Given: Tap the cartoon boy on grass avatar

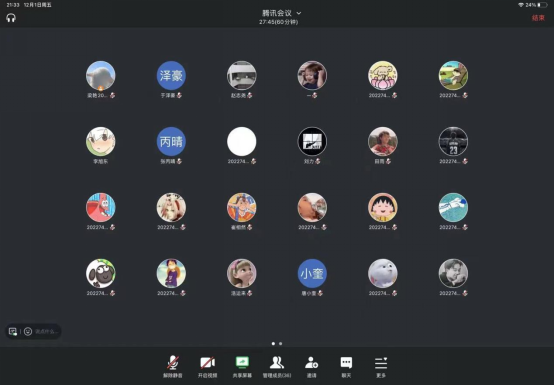Looking at the screenshot, I should pyautogui.click(x=453, y=75).
